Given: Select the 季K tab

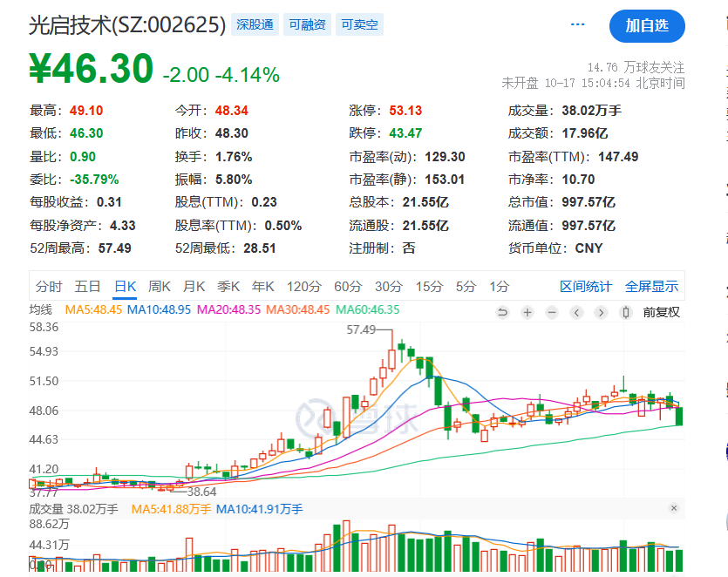Looking at the screenshot, I should coord(228,287).
